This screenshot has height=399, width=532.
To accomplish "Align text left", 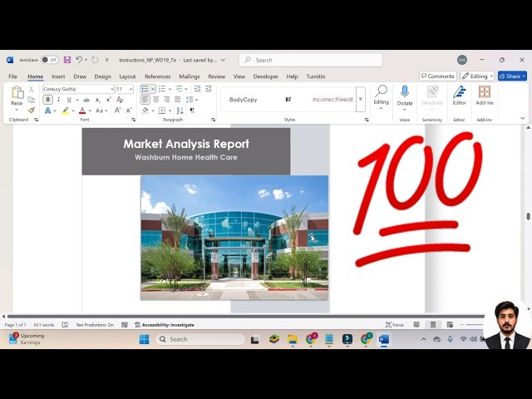I will click(x=145, y=100).
